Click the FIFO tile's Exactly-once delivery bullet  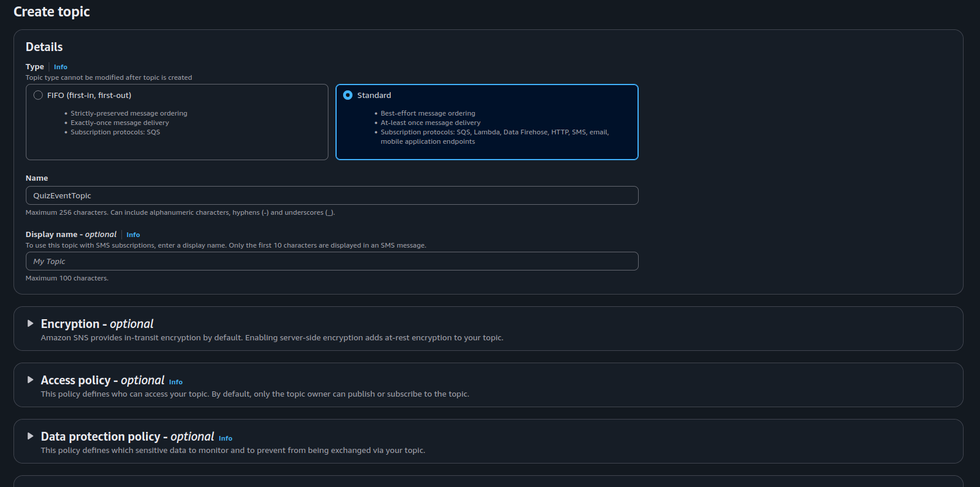click(120, 123)
